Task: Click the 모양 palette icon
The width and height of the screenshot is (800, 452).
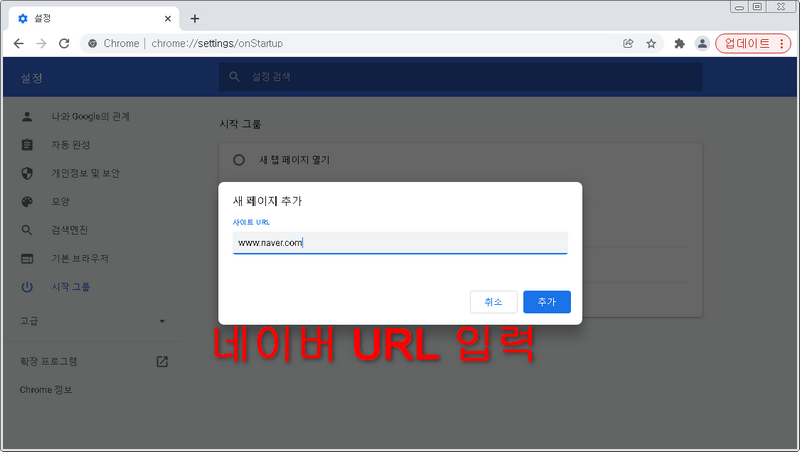Action: (x=27, y=202)
